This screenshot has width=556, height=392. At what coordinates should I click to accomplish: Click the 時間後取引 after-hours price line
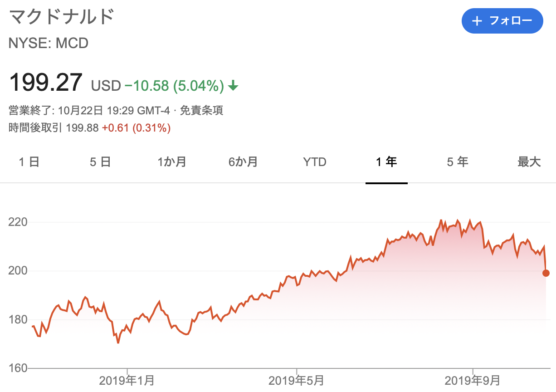90,128
